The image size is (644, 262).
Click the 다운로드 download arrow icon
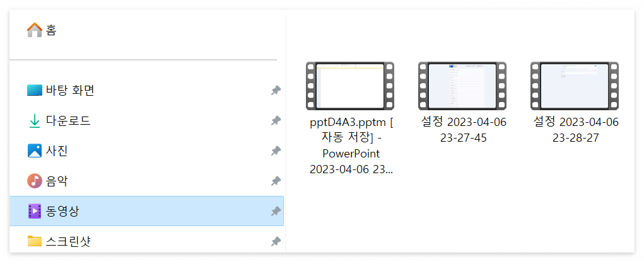(35, 120)
